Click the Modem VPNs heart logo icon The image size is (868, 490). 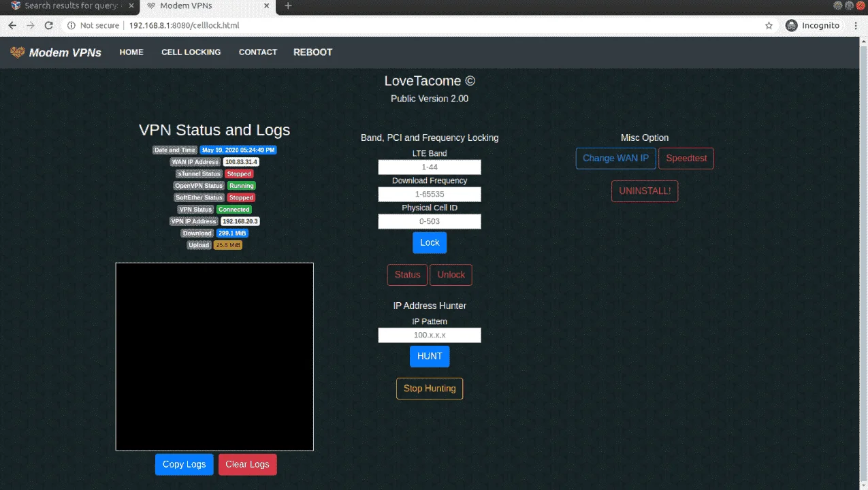pos(17,52)
